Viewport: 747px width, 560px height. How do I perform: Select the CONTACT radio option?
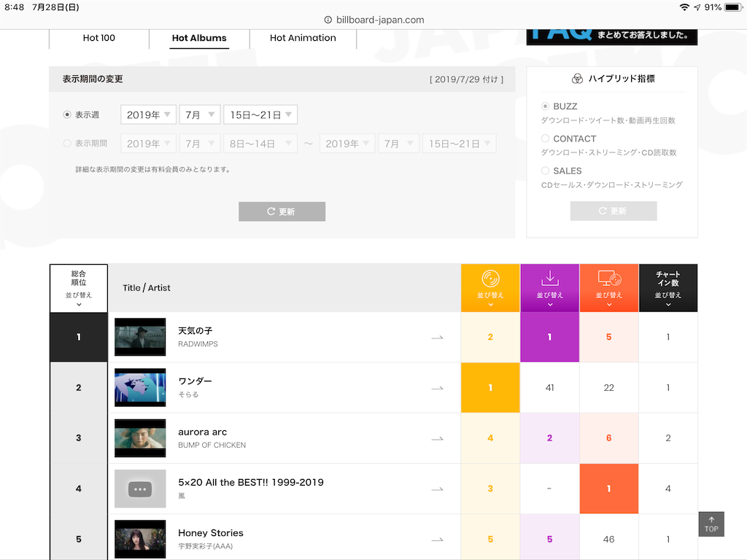coord(545,139)
